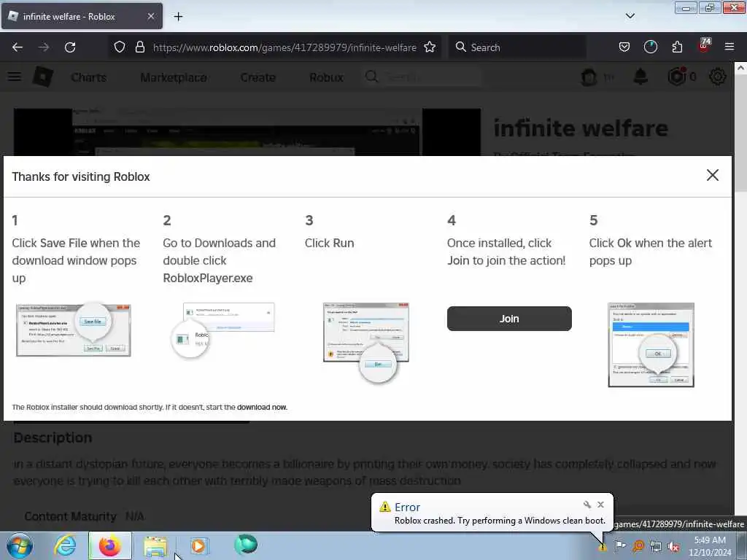Reload the current page
Screen dimensions: 747x560
(x=70, y=47)
